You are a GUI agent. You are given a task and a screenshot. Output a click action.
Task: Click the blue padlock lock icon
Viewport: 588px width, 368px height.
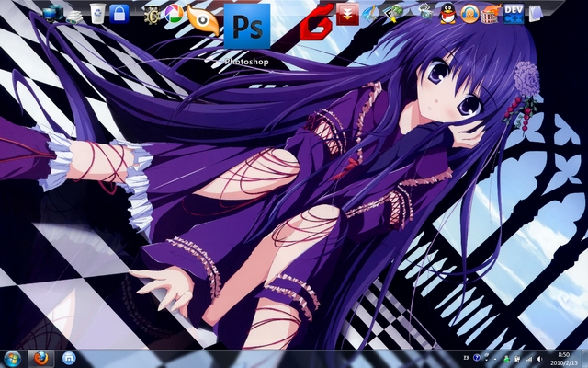point(119,14)
